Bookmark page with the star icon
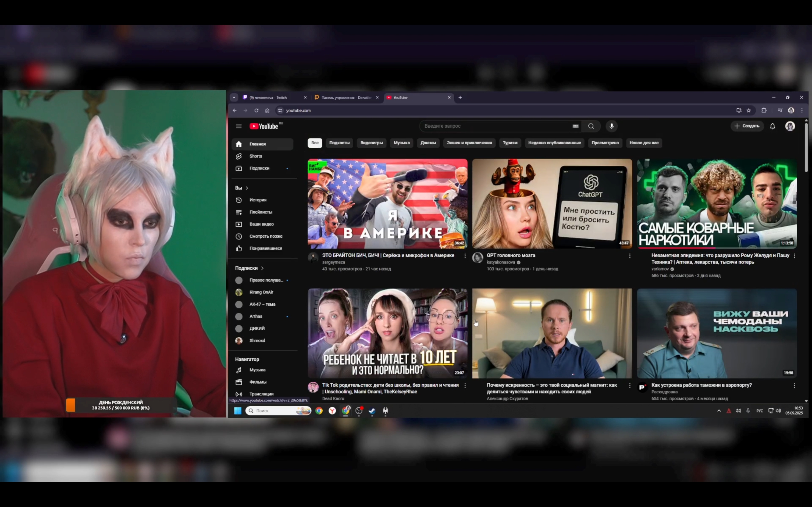Viewport: 812px width, 507px height. coord(749,110)
